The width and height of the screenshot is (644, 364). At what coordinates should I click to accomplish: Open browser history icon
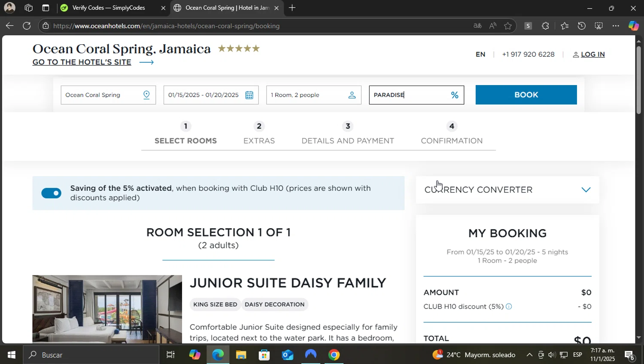[x=581, y=26]
